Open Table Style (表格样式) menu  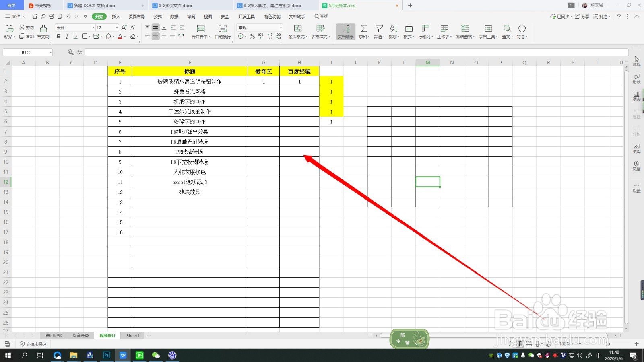pyautogui.click(x=320, y=31)
